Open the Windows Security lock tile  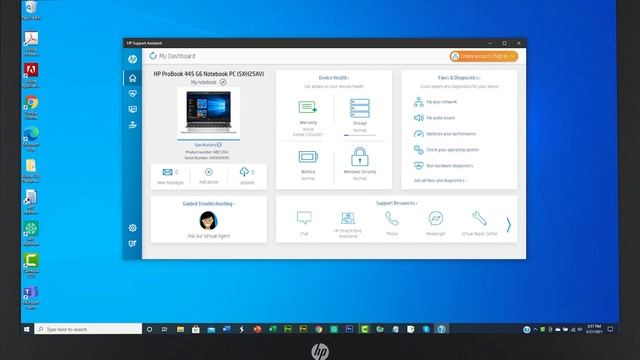coord(360,164)
